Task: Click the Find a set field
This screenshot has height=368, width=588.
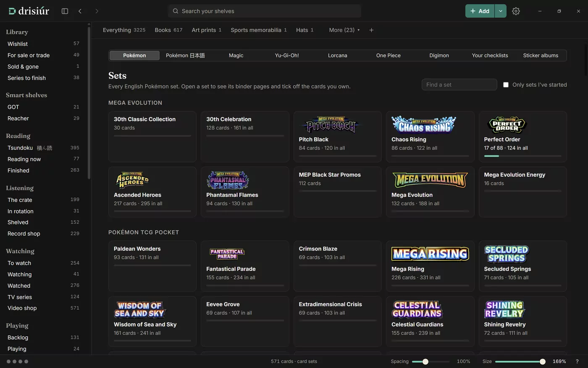Action: [459, 85]
